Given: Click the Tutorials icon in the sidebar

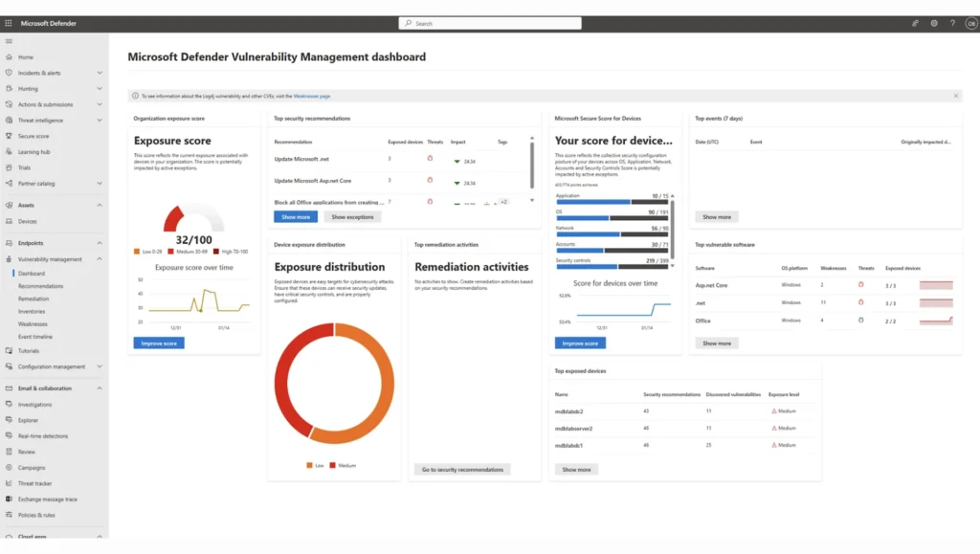Looking at the screenshot, I should pyautogui.click(x=9, y=350).
